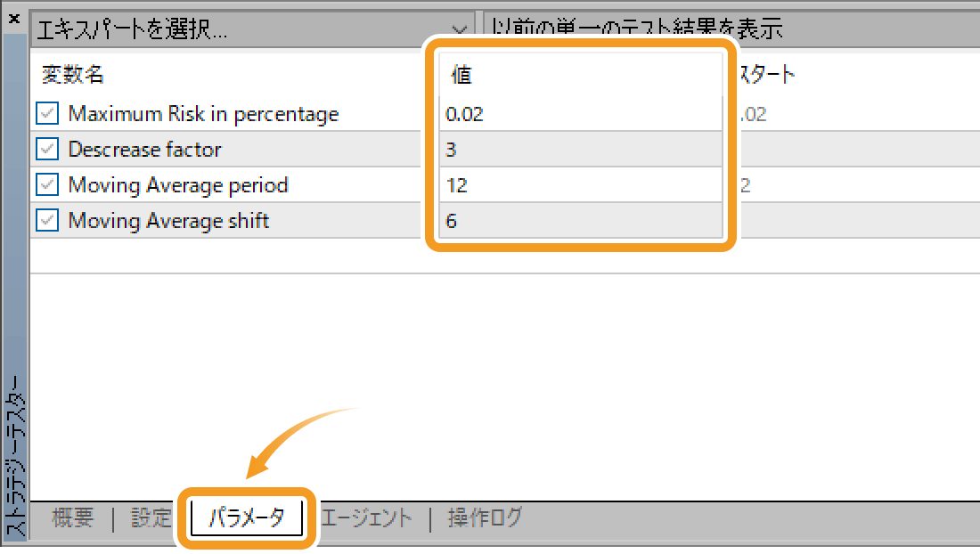
Task: Click the 変数名 column header
Action: [x=72, y=75]
